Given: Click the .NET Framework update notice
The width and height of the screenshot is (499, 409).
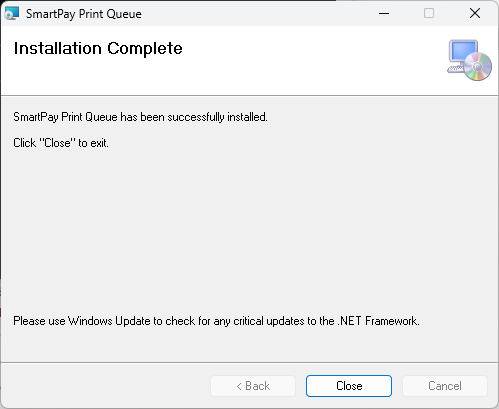Looking at the screenshot, I should [x=216, y=321].
